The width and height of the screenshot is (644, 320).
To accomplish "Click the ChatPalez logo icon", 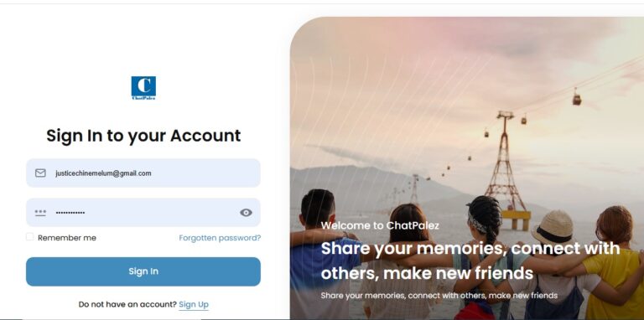I will click(143, 88).
